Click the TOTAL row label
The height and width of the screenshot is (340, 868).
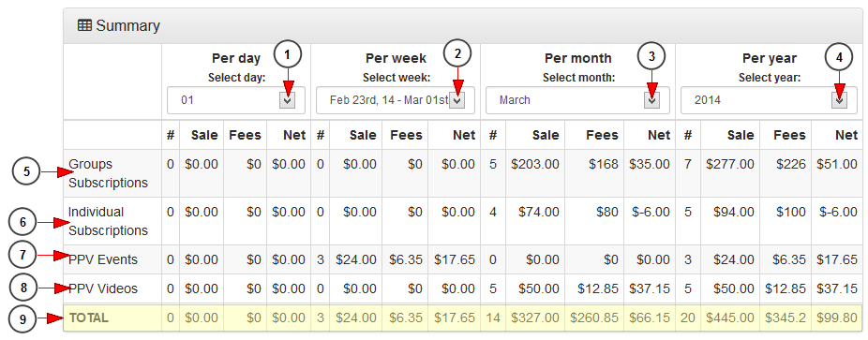[88, 318]
